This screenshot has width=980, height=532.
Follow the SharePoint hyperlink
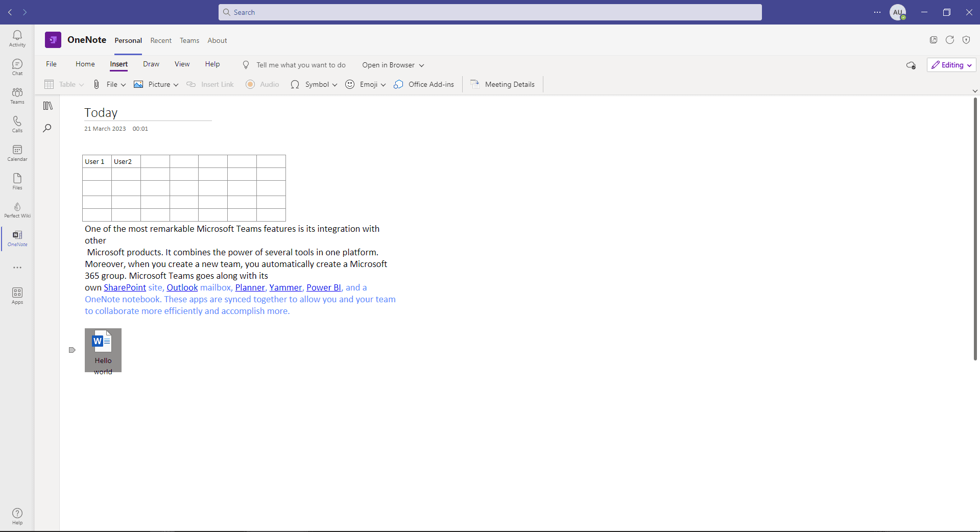tap(125, 287)
